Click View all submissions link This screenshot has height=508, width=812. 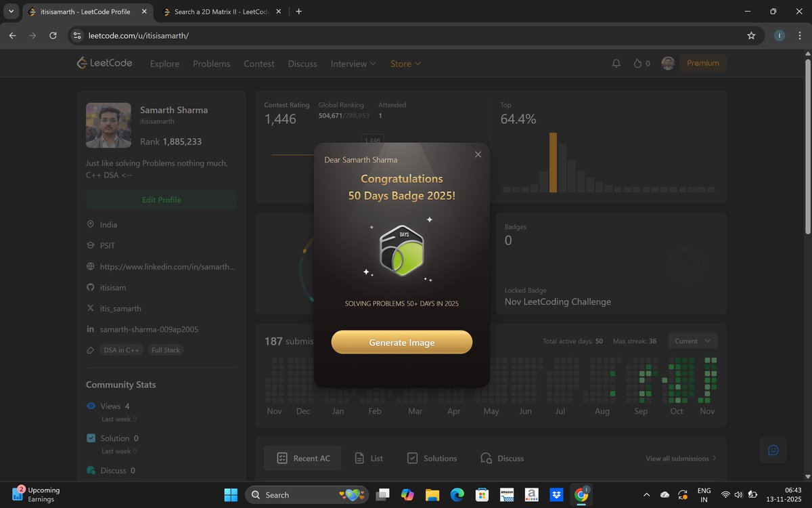(x=681, y=459)
